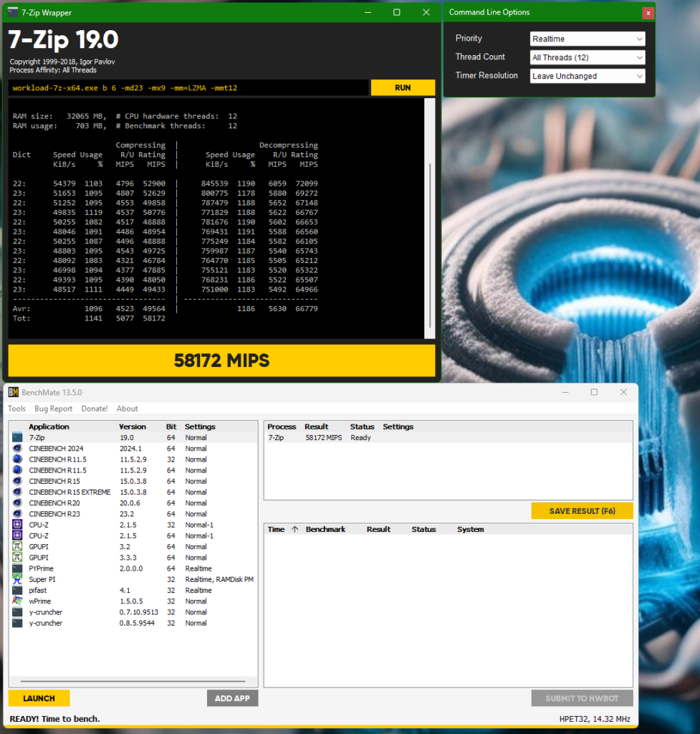This screenshot has width=700, height=734.
Task: Close the Command Line Options panel
Action: coord(648,13)
